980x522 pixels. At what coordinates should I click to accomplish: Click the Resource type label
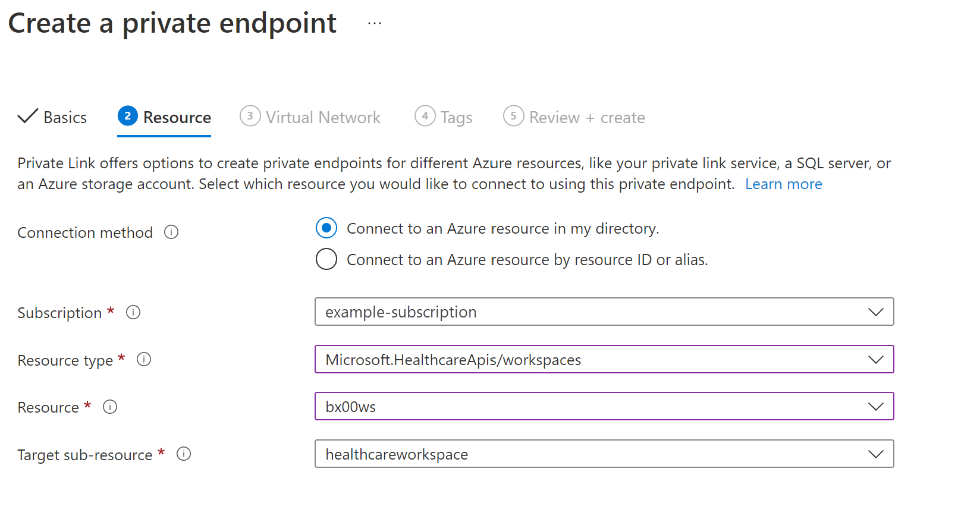(x=65, y=360)
